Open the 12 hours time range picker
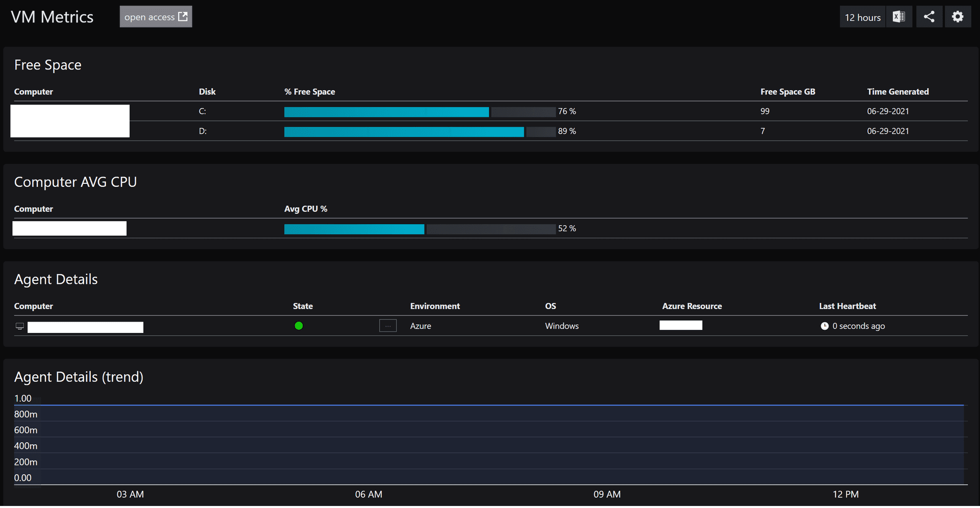 click(x=862, y=17)
